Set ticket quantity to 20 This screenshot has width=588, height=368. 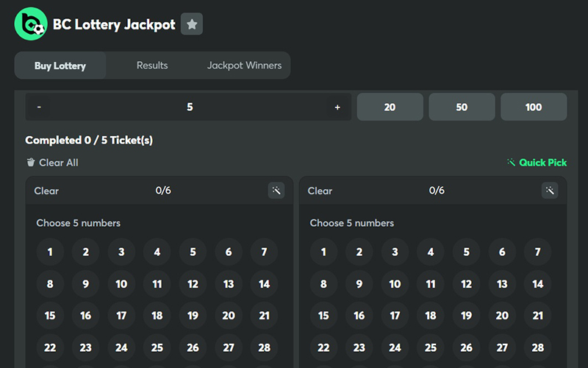tap(390, 107)
